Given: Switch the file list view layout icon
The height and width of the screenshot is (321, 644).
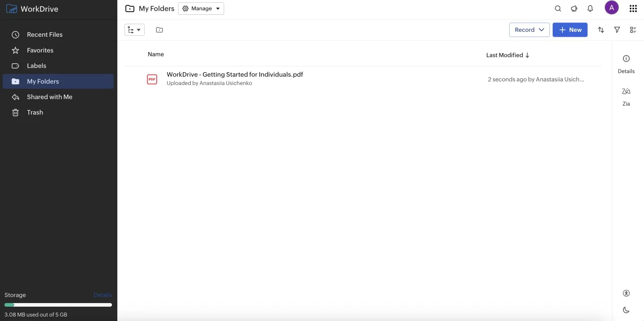Looking at the screenshot, I should click(x=633, y=30).
